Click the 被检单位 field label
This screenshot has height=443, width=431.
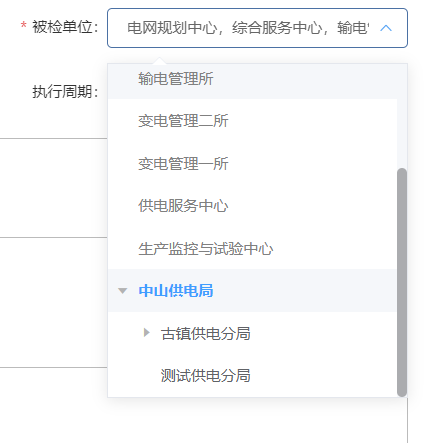65,27
